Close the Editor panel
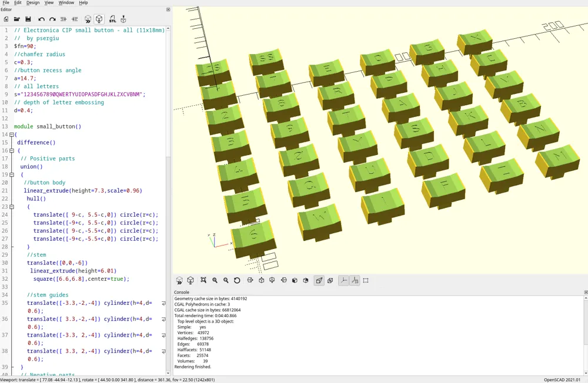This screenshot has width=588, height=383. pyautogui.click(x=168, y=9)
